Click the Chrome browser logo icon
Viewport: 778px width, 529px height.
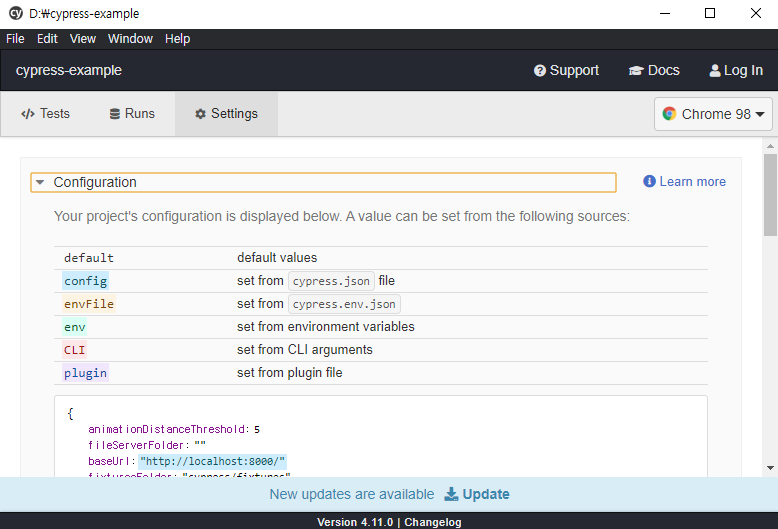pos(669,114)
